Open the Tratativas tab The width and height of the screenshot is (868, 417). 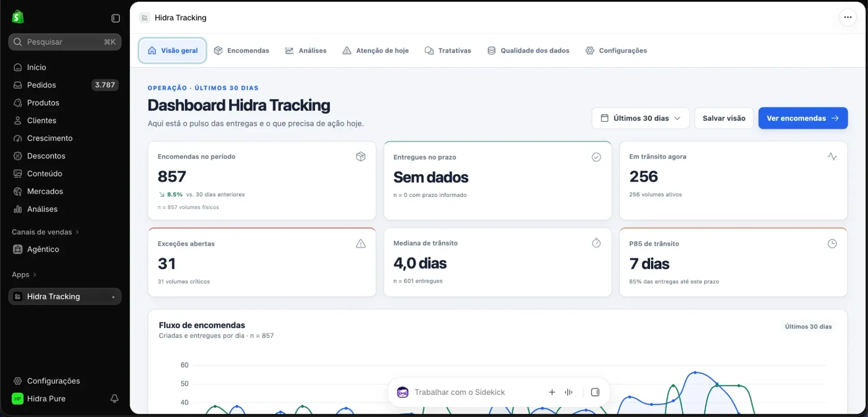coord(448,51)
